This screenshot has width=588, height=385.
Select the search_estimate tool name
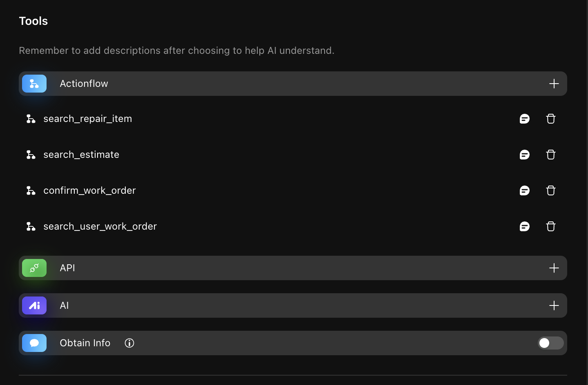pyautogui.click(x=81, y=155)
